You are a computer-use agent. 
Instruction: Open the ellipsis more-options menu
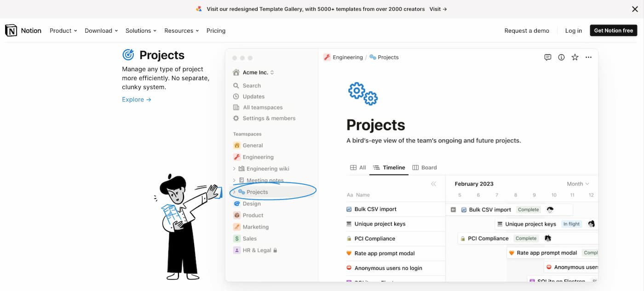pyautogui.click(x=588, y=57)
